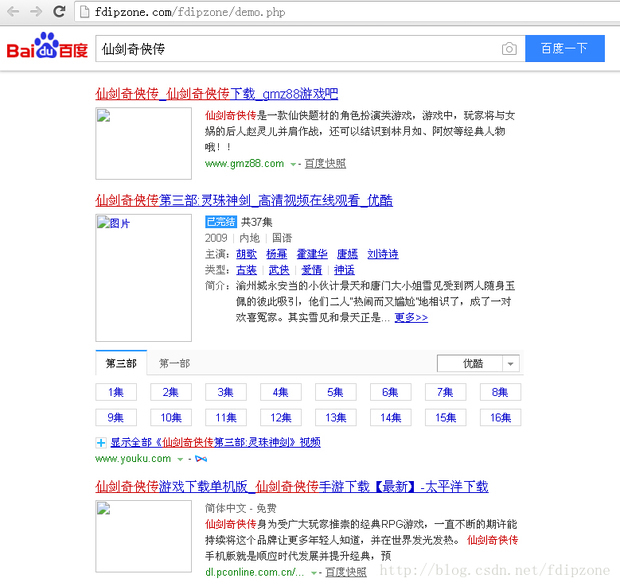This screenshot has height=586, width=620.
Task: Open 百度快照 for pconline result
Action: tap(346, 572)
